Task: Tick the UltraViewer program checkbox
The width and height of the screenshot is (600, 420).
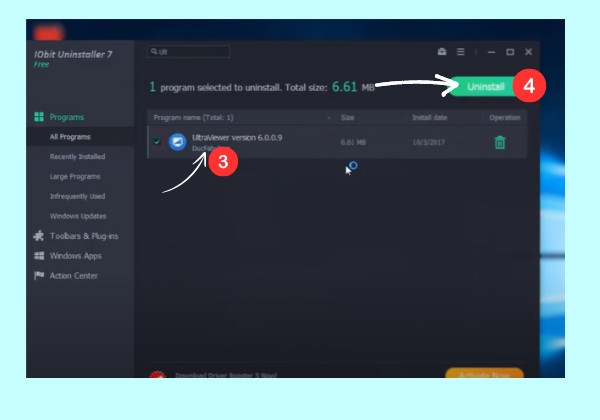Action: click(157, 142)
